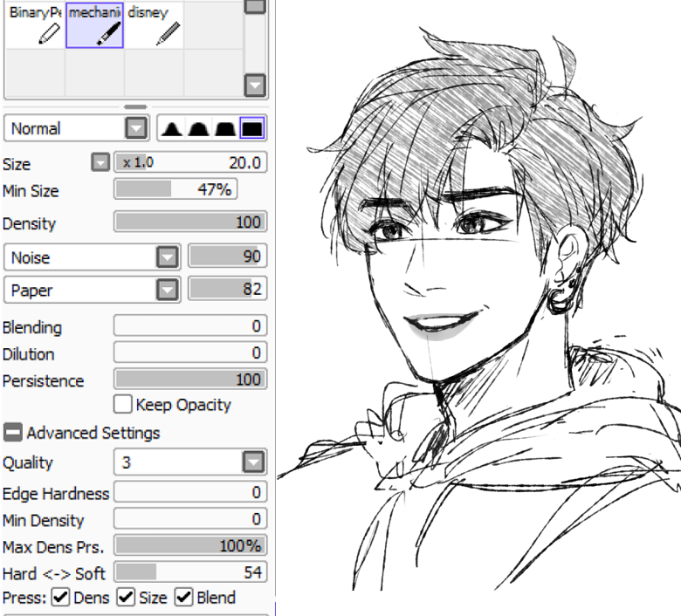Viewport: 681px width, 616px height.
Task: Toggle the Keep Opacity checkbox
Action: pyautogui.click(x=122, y=404)
